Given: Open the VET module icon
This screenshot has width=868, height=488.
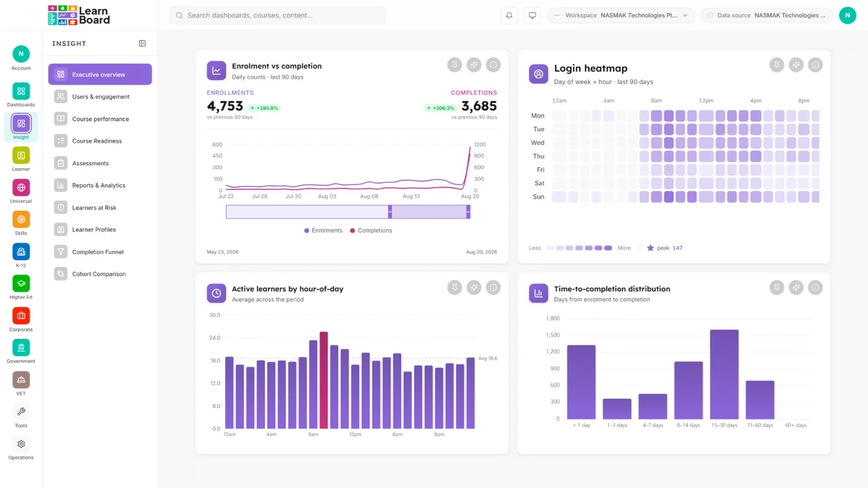Looking at the screenshot, I should (21, 380).
